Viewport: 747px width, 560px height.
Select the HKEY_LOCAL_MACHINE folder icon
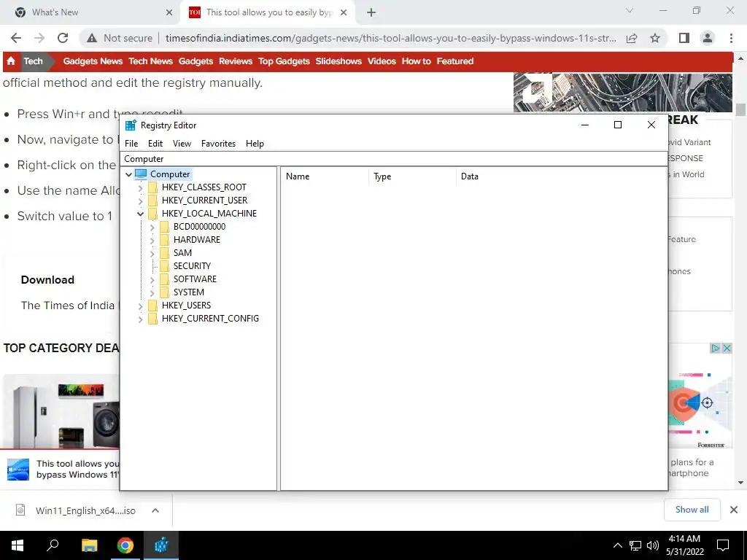click(x=152, y=214)
